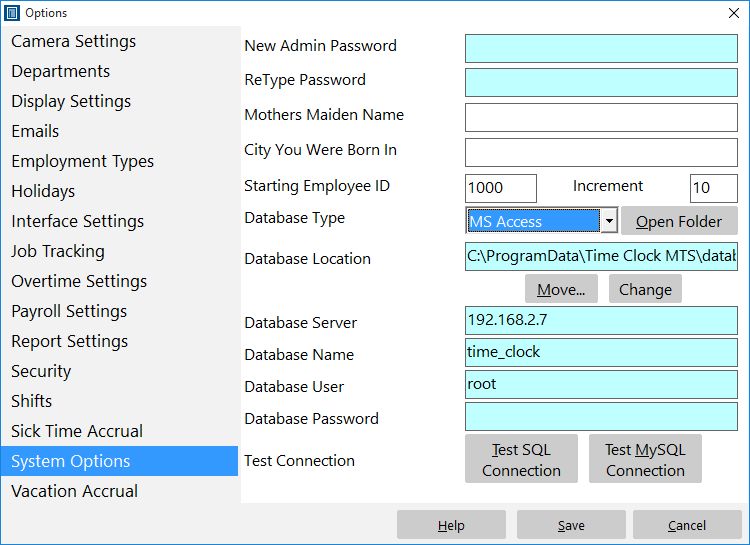Cancel the Options dialog
Screen dimensions: 750x545
(687, 525)
